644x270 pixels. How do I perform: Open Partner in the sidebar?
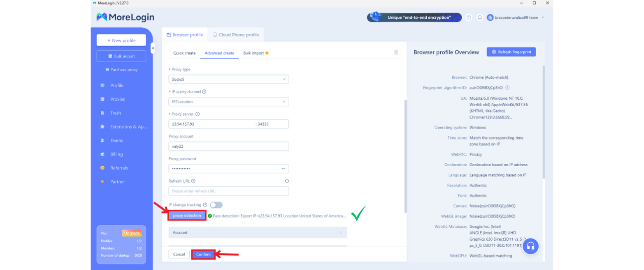point(117,182)
